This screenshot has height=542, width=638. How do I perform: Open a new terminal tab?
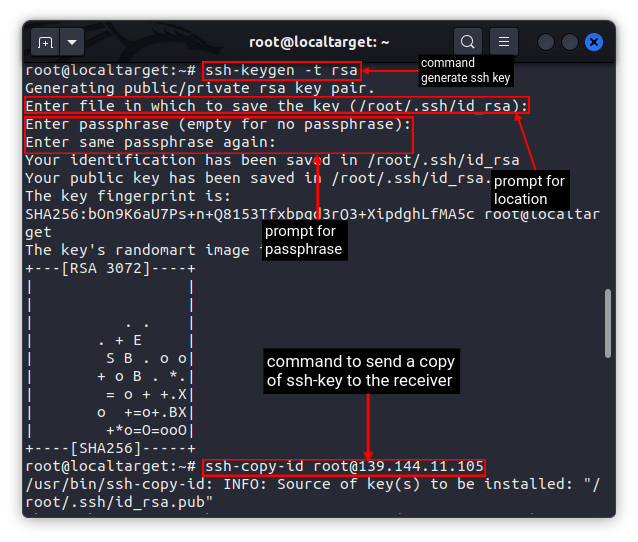(45, 43)
